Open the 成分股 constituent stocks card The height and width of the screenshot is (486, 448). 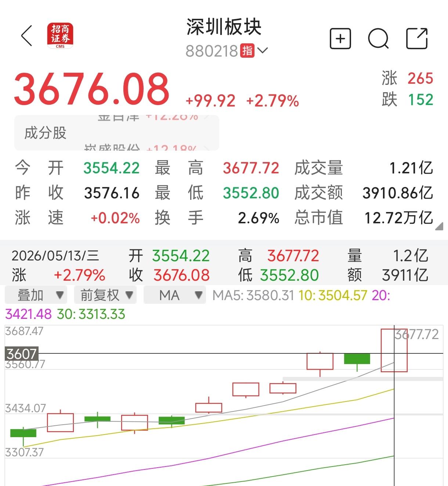pos(117,133)
